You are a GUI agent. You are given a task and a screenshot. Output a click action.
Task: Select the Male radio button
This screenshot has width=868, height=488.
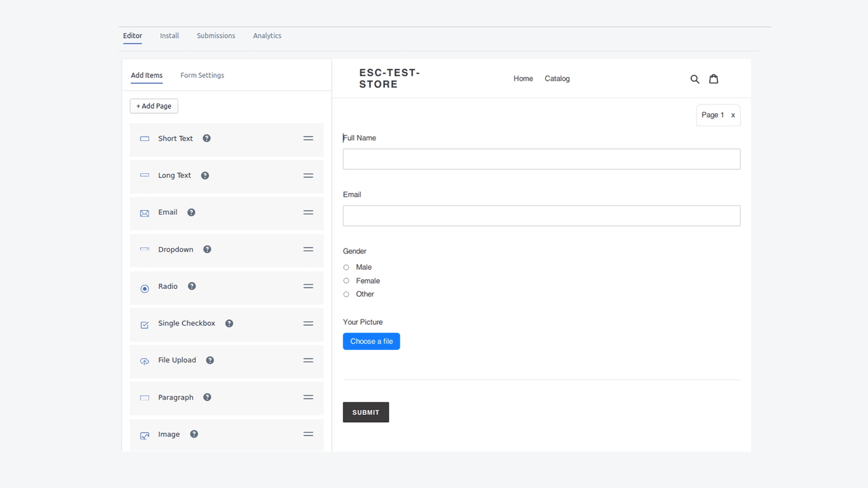[346, 267]
